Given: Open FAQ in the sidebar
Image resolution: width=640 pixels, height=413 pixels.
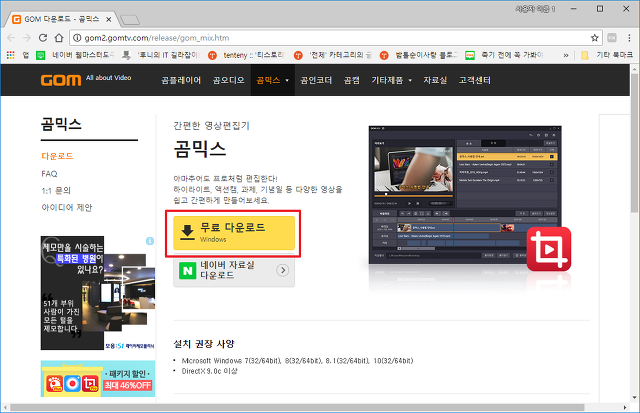Looking at the screenshot, I should click(49, 174).
